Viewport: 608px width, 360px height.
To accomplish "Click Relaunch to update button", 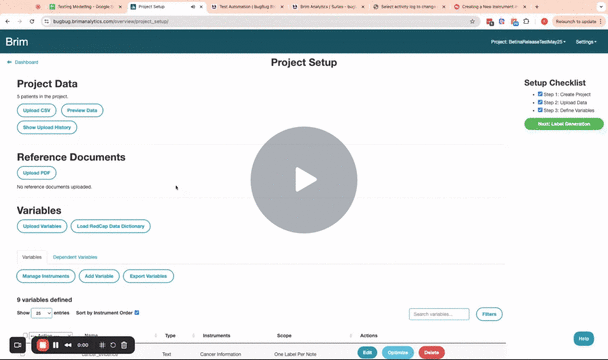I will 578,21.
